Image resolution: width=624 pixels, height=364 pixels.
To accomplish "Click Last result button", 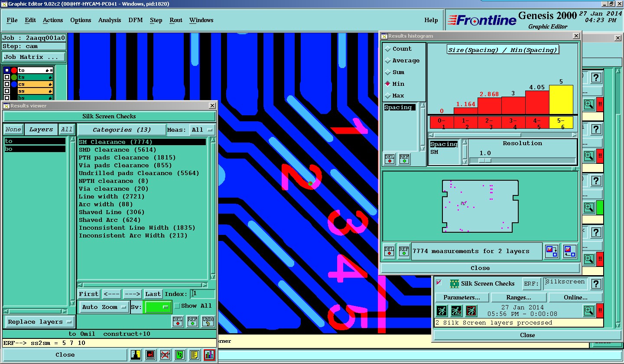I will [153, 294].
